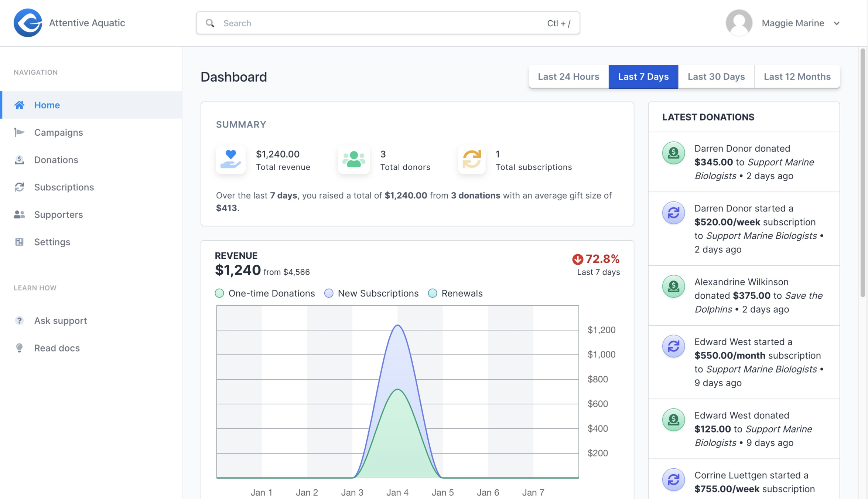Click the user profile avatar
868x499 pixels.
739,23
